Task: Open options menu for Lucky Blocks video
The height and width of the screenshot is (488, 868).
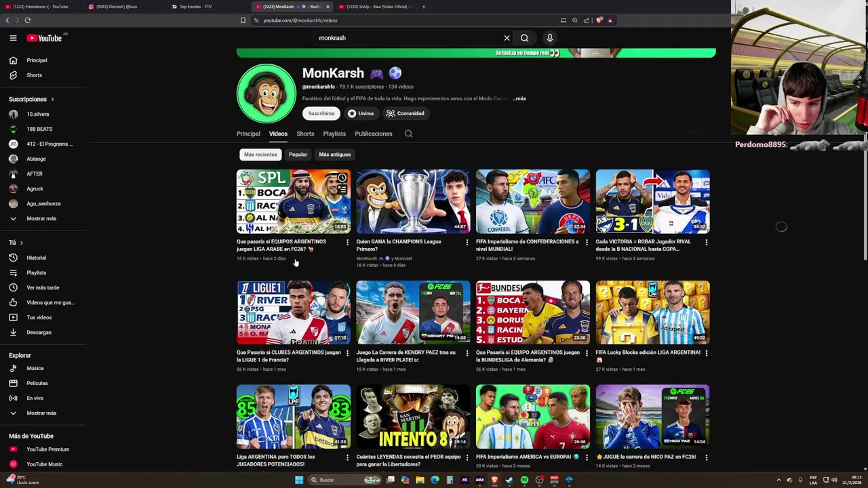Action: pyautogui.click(x=707, y=353)
